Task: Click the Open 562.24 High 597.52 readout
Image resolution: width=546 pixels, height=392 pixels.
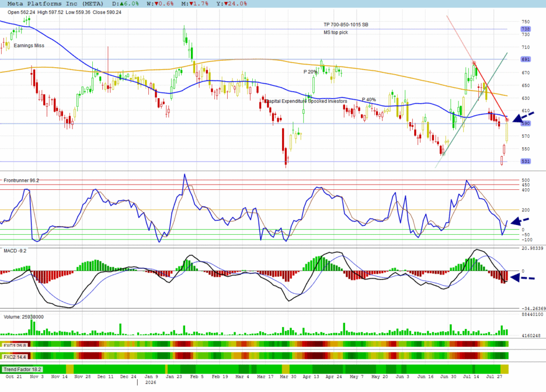Action: coord(36,12)
